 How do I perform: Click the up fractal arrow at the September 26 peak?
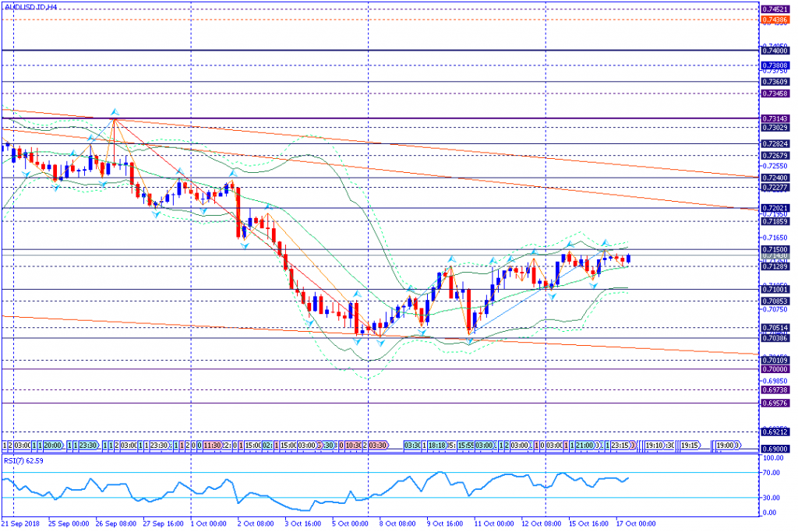pyautogui.click(x=115, y=111)
